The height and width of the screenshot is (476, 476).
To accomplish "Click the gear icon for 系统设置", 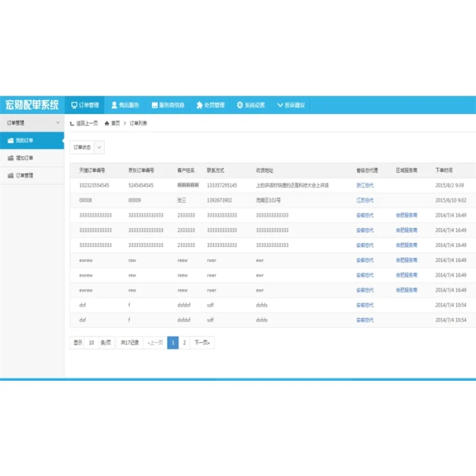I will [240, 105].
